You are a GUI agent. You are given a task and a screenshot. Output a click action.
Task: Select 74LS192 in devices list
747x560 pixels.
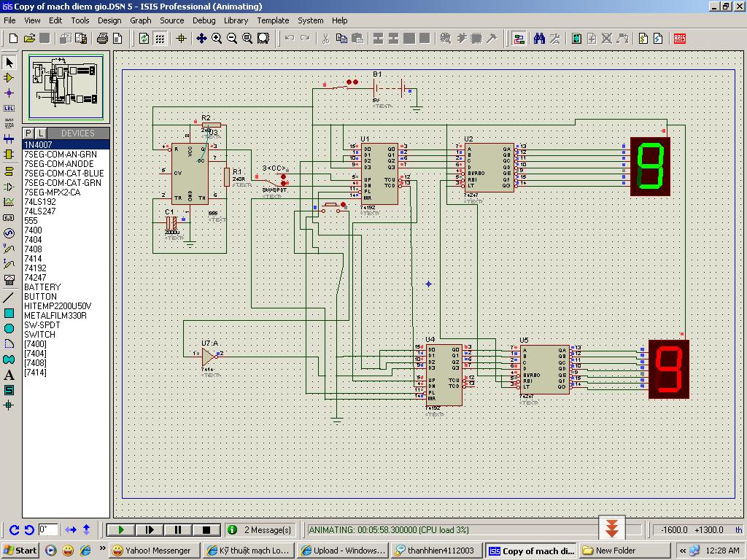(40, 202)
